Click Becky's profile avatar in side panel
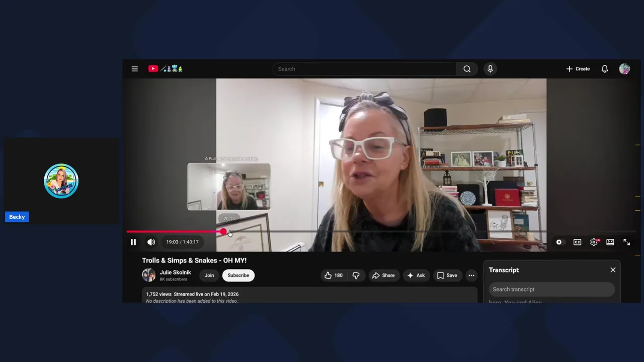This screenshot has height=362, width=644. (61, 181)
